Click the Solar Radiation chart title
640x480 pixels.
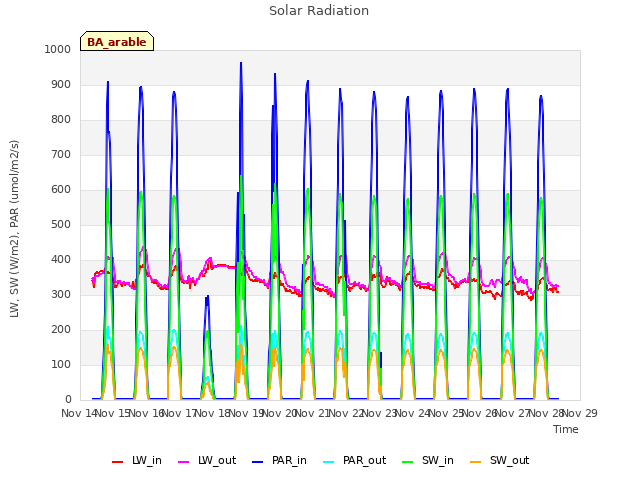(319, 11)
